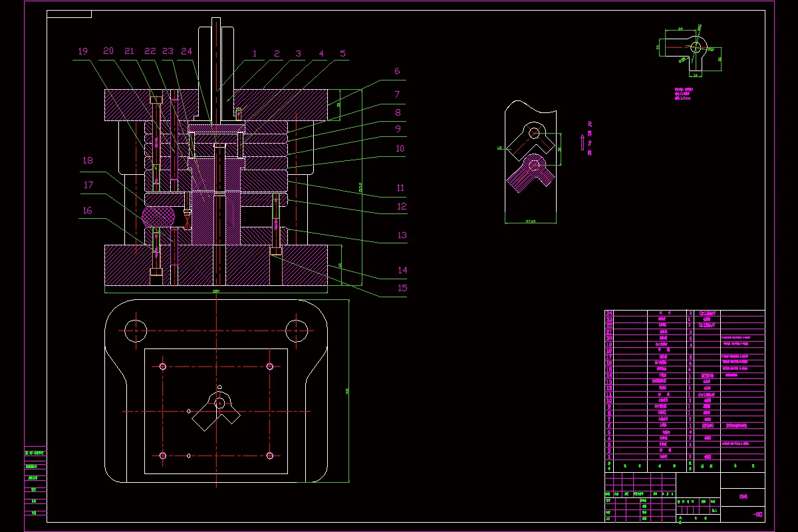Select the pink feed direction arrow symbol
Screen dimensions: 798x532
[x=582, y=143]
